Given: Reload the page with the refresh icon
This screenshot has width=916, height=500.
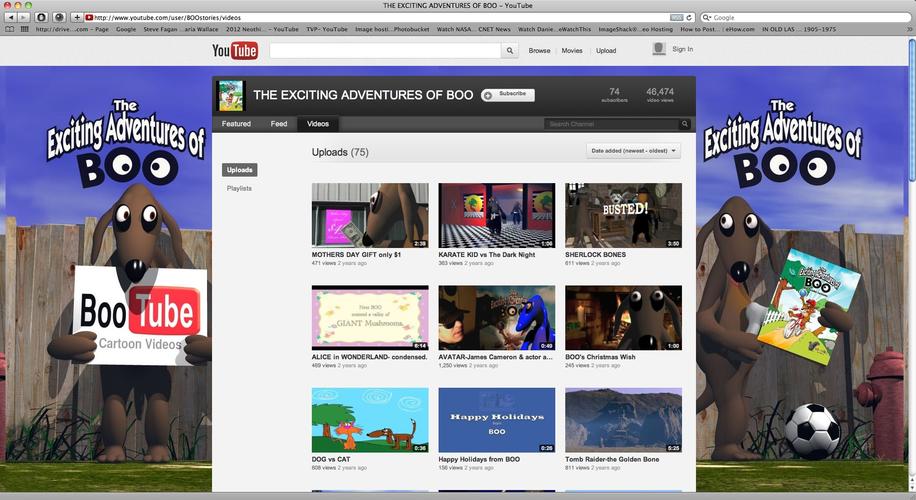Looking at the screenshot, I should (x=689, y=18).
